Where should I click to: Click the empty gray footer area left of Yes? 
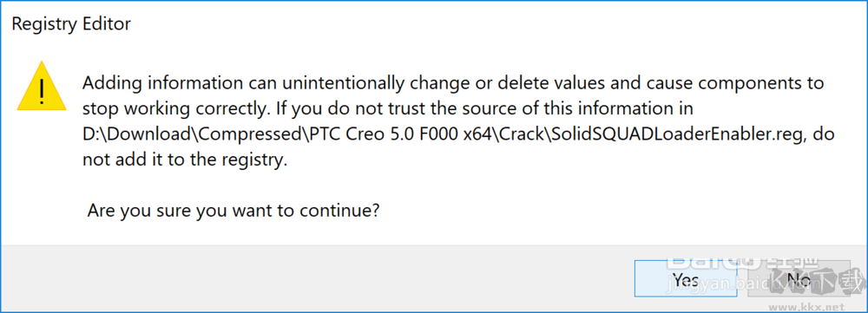click(316, 278)
